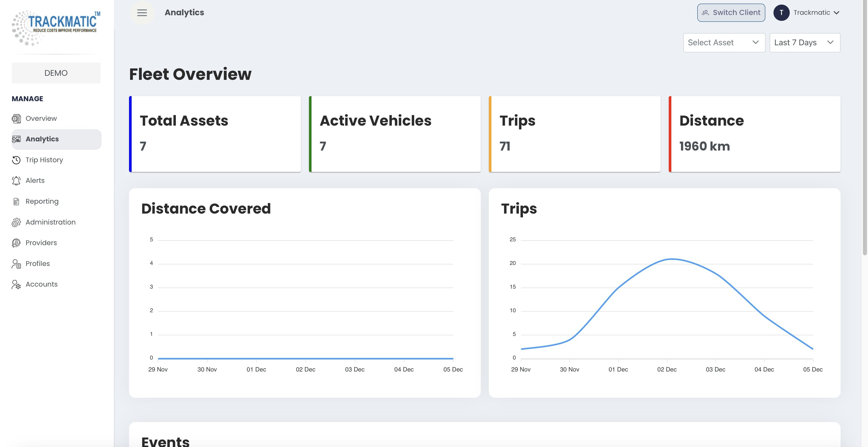Open the Last 7 Days range dropdown
This screenshot has width=868, height=447.
point(805,42)
